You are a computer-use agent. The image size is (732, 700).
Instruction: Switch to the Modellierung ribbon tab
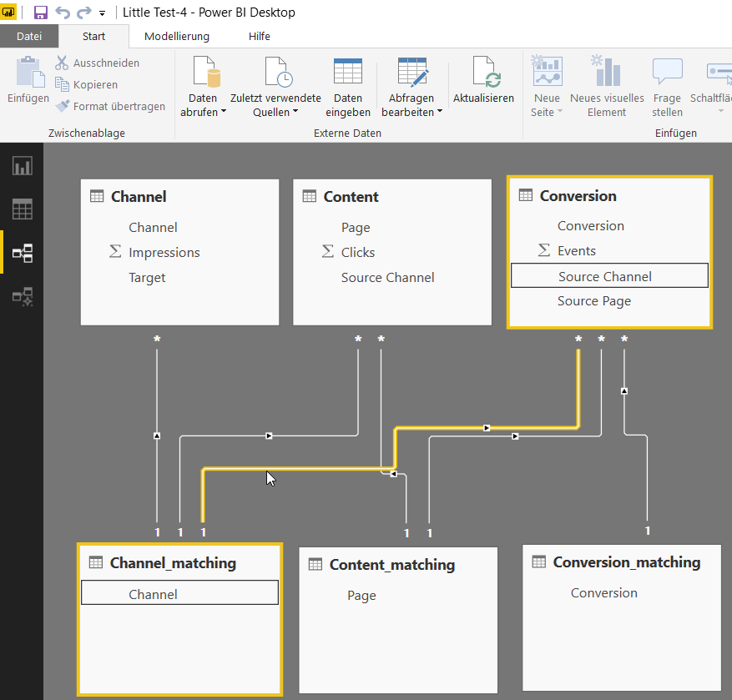click(x=176, y=36)
